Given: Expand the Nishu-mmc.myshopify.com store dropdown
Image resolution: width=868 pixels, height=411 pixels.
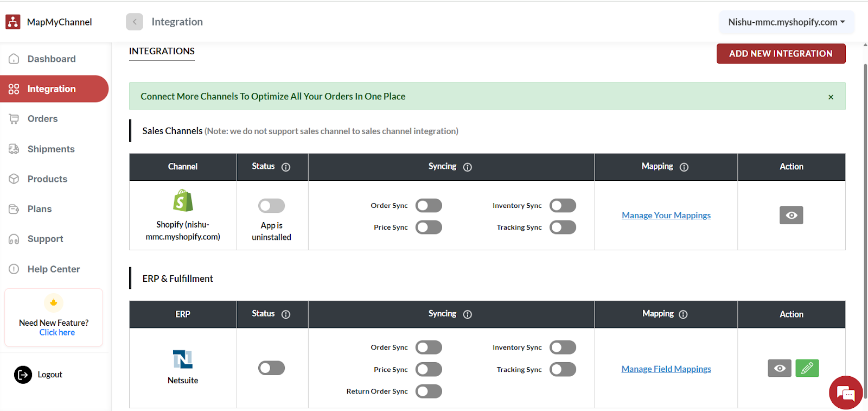Looking at the screenshot, I should coord(786,22).
